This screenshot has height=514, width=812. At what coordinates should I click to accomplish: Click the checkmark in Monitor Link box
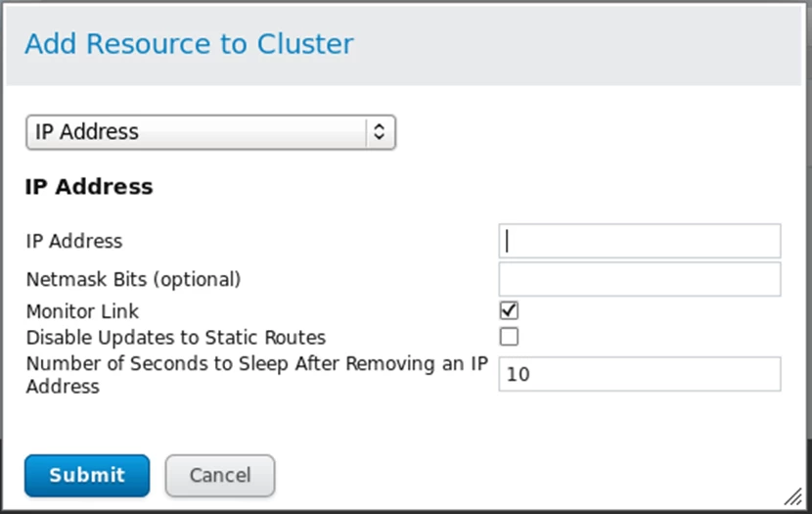509,309
